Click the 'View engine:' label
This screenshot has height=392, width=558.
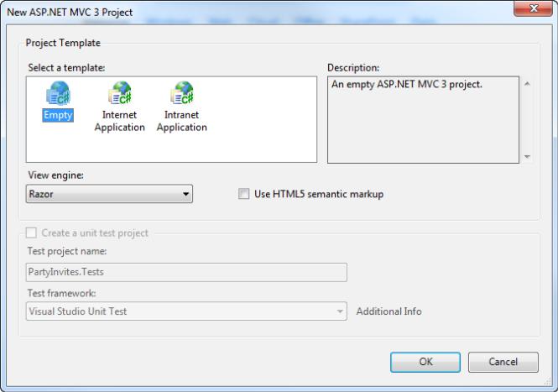[x=56, y=175]
